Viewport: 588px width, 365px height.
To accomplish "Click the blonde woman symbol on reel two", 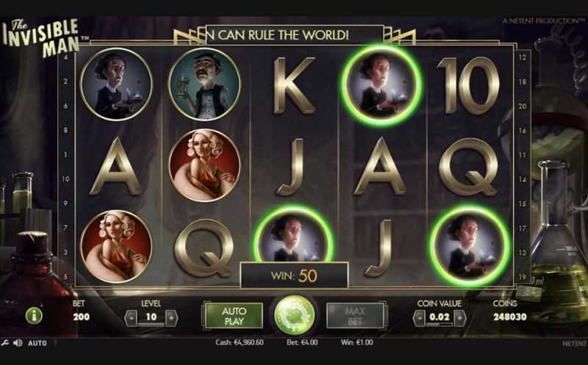I will (x=204, y=165).
